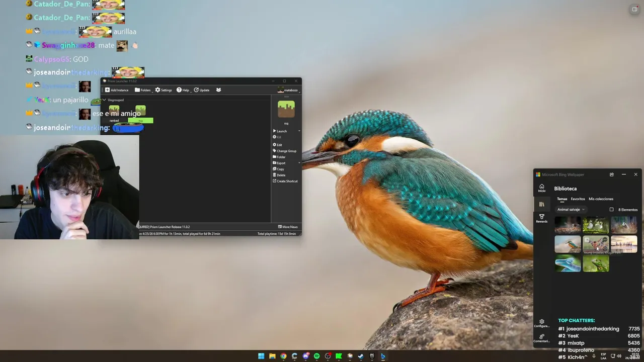The image size is (644, 362).
Task: Open the Export dropdown arrow
Action: (x=299, y=163)
